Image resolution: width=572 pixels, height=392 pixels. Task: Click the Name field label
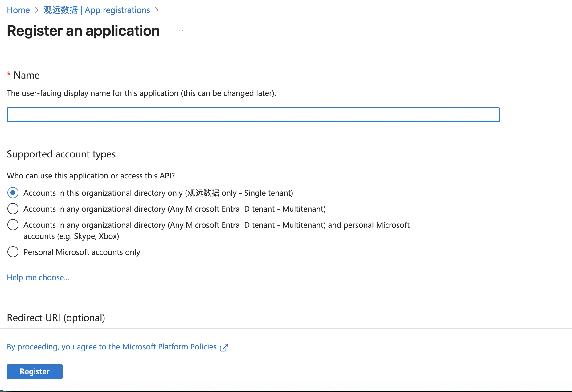(27, 75)
